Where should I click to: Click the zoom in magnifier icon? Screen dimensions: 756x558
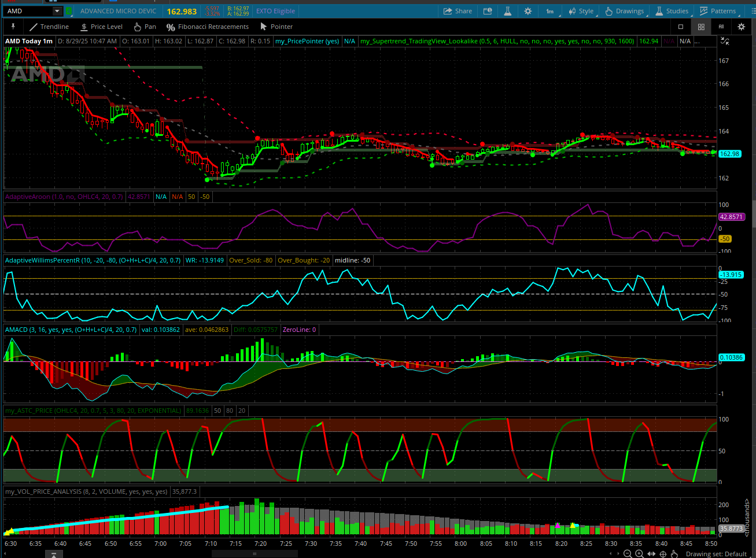pos(639,554)
